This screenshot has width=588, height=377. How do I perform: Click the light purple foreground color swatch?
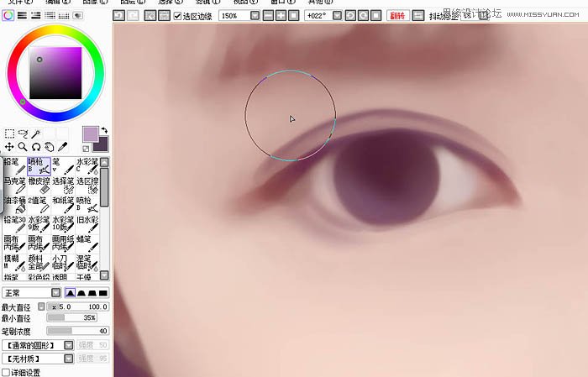(91, 134)
